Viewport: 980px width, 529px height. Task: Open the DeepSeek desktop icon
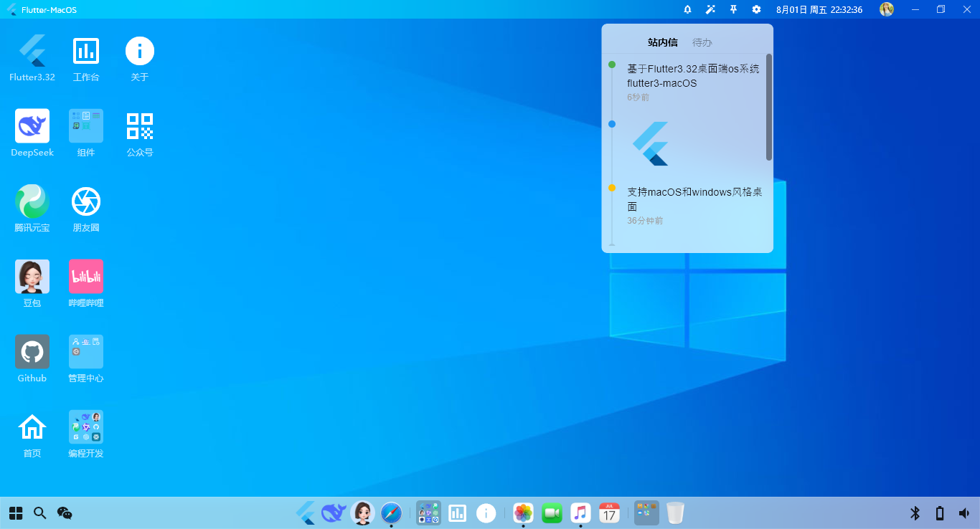coord(32,126)
